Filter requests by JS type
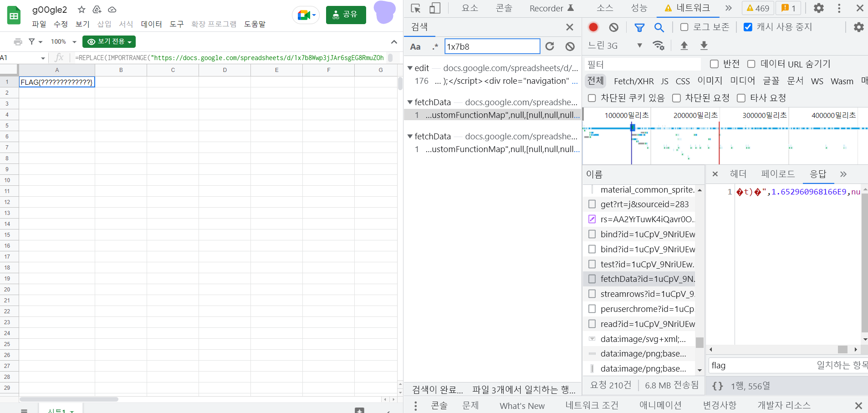Viewport: 868px width, 413px height. tap(665, 82)
